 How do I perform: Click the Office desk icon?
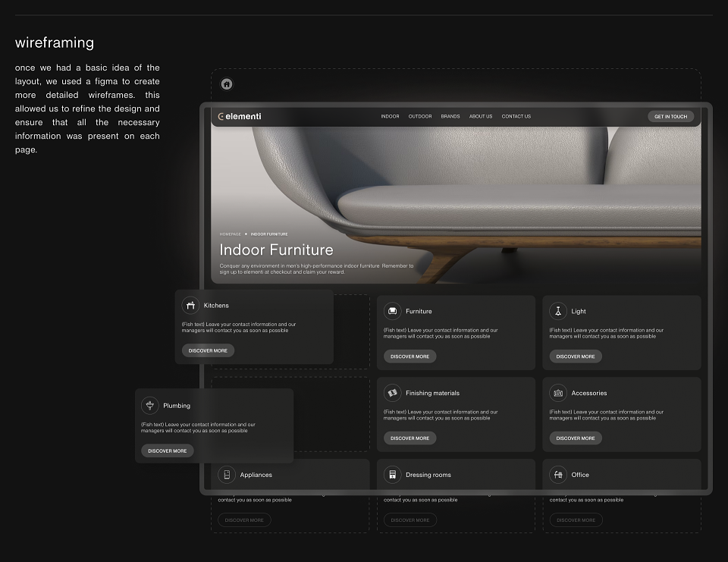[x=558, y=475]
